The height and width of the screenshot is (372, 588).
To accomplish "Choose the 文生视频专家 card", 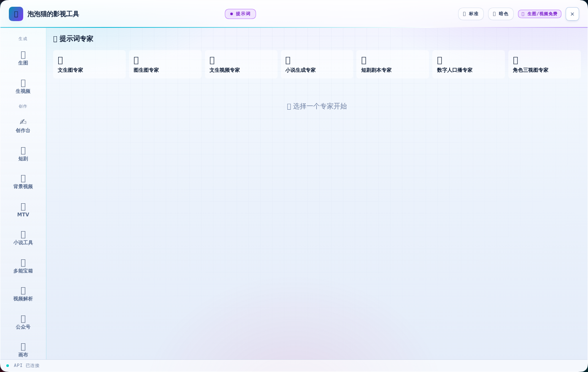I will (241, 64).
